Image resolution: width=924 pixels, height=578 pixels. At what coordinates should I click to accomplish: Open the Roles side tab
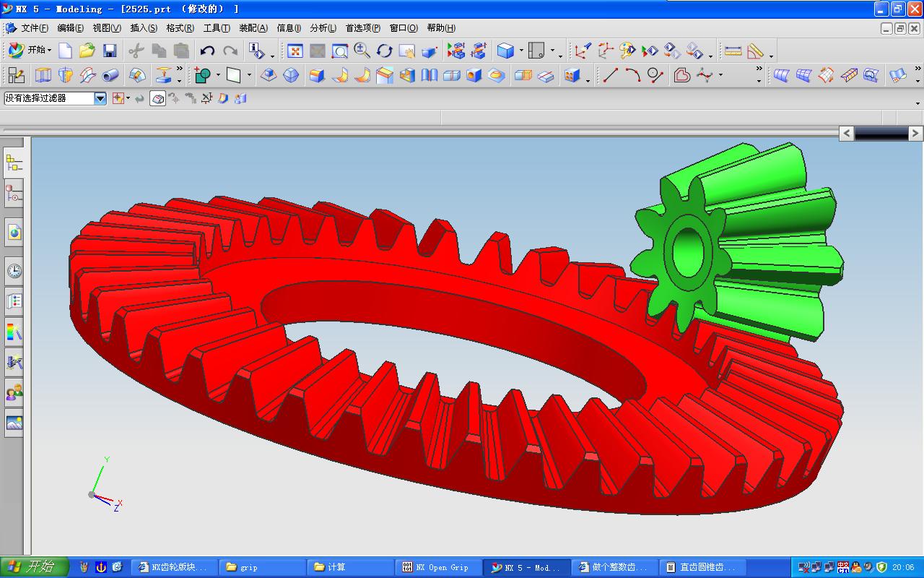pyautogui.click(x=14, y=393)
